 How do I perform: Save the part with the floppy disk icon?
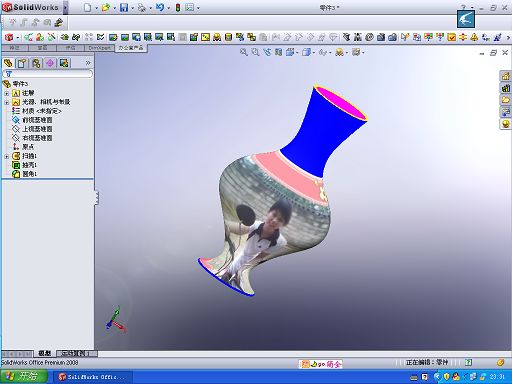[x=124, y=7]
